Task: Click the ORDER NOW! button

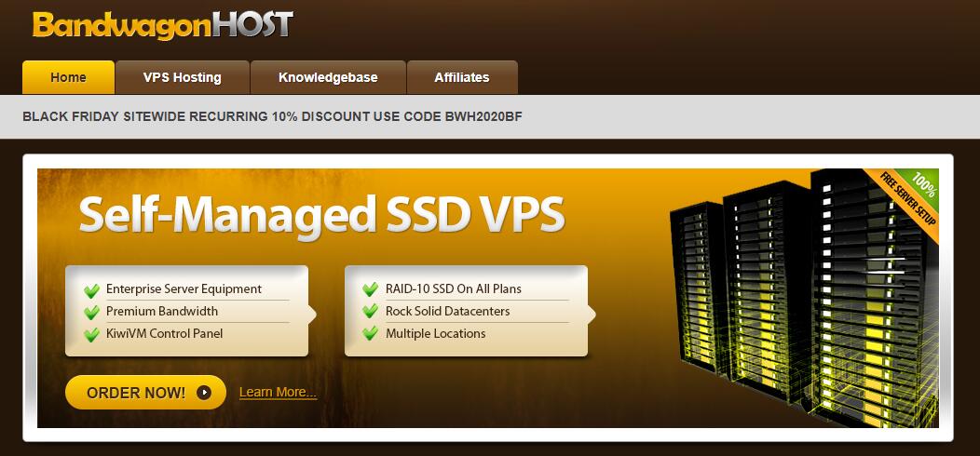Action: [x=145, y=393]
